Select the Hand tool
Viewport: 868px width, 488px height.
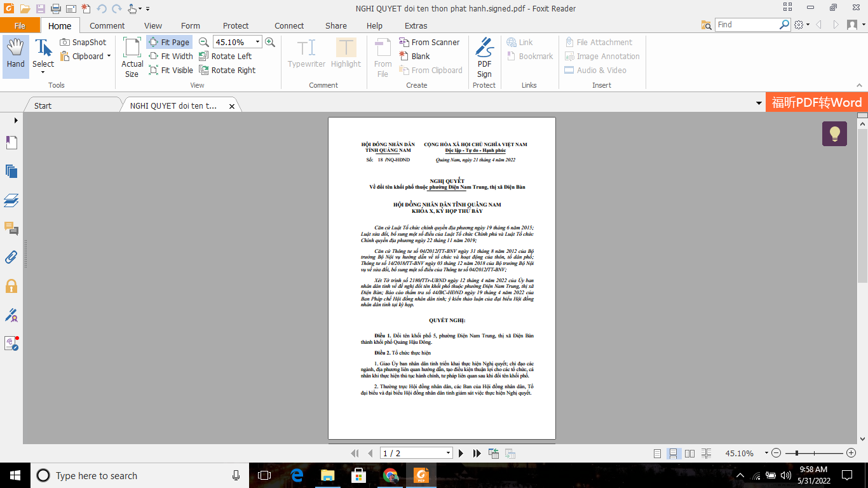coord(16,57)
